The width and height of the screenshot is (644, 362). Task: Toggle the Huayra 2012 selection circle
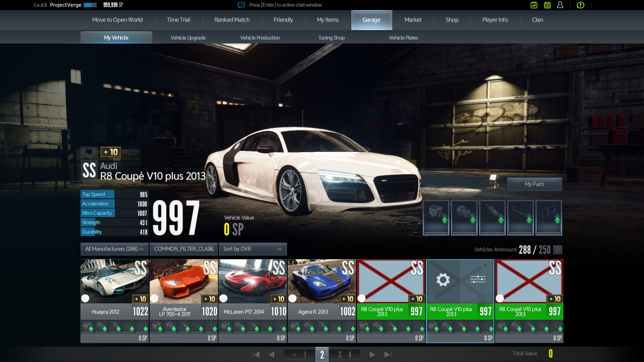point(85,298)
